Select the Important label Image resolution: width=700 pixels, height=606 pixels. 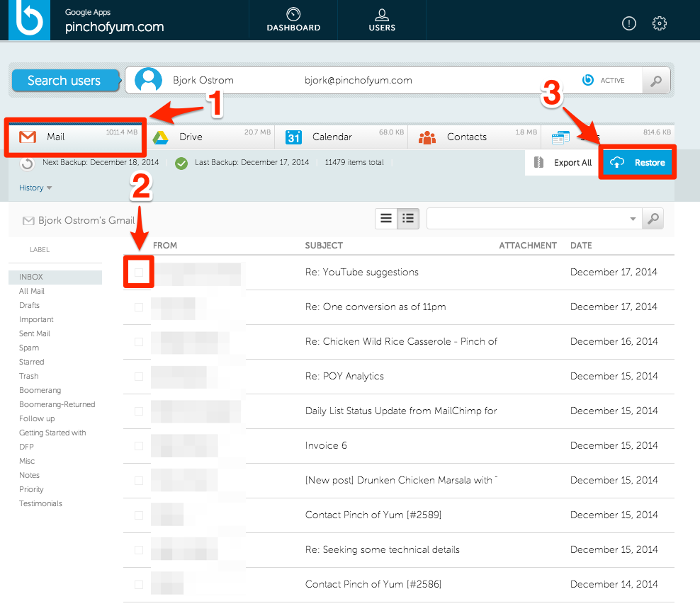click(36, 320)
